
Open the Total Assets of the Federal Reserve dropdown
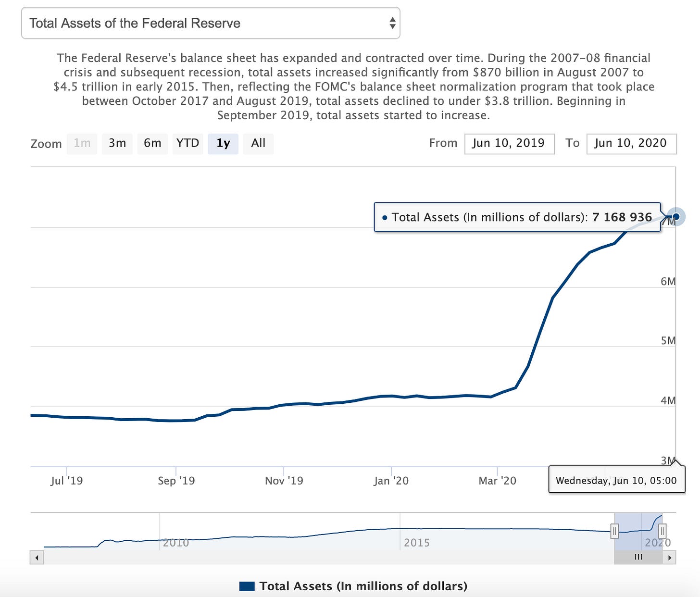211,23
